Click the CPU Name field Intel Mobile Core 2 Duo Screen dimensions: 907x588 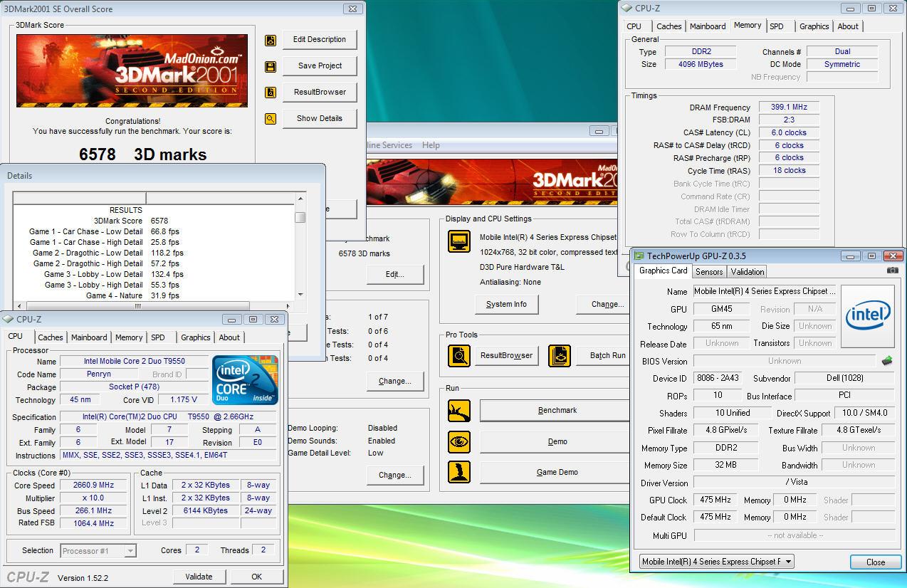(134, 362)
